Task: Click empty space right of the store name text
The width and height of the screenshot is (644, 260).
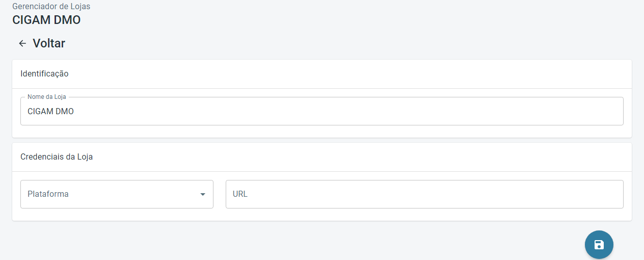Action: click(x=357, y=111)
